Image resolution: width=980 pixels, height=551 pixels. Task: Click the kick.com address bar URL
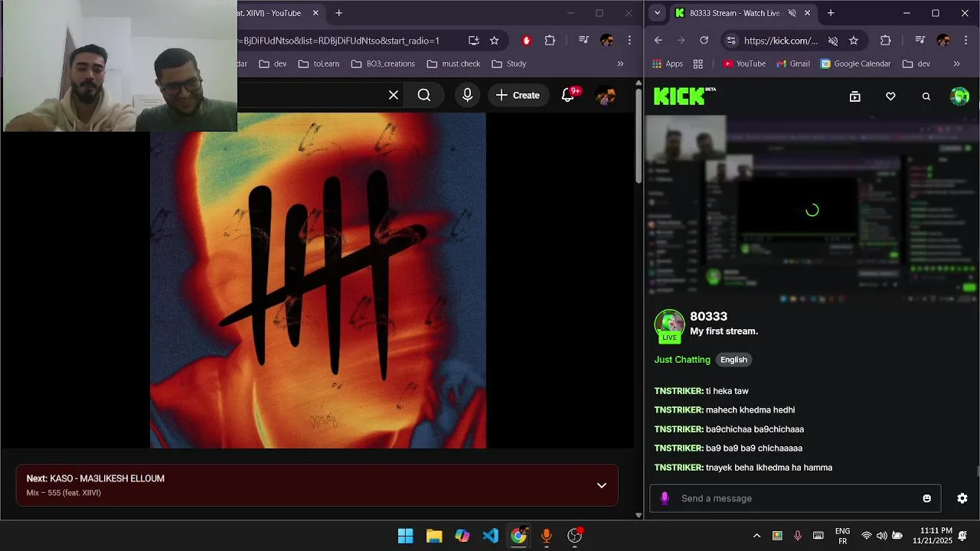(780, 41)
